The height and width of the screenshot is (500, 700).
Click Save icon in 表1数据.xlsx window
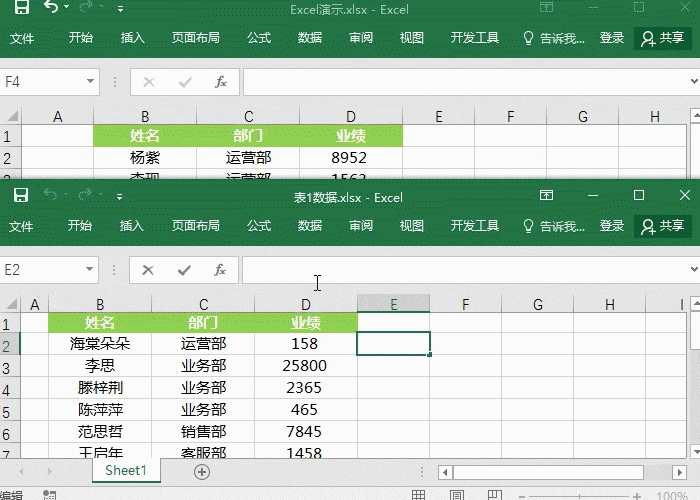point(21,196)
